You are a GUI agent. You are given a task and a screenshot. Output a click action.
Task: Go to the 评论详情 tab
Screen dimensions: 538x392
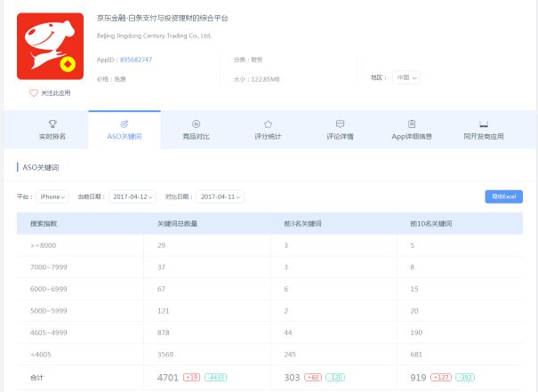point(340,130)
